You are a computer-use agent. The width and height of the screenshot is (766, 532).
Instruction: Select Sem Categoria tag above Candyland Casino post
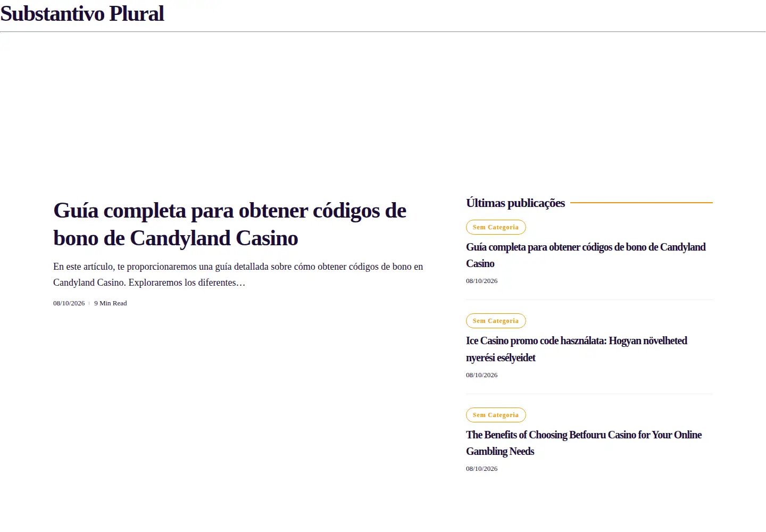(x=496, y=227)
